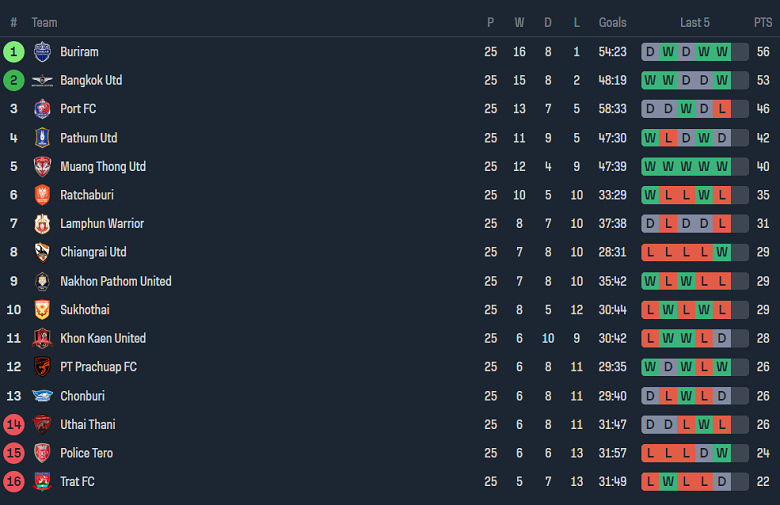Click the red position 16 badge
The height and width of the screenshot is (505, 780).
[14, 482]
